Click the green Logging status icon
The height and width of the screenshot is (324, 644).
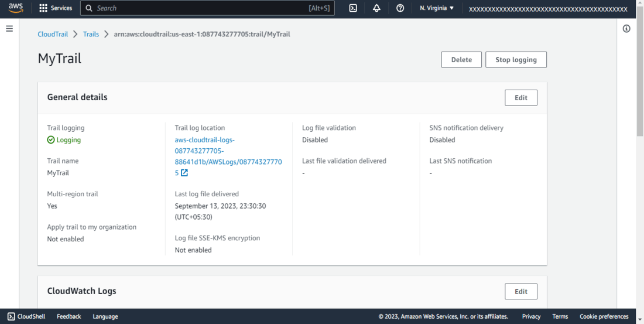(x=51, y=140)
